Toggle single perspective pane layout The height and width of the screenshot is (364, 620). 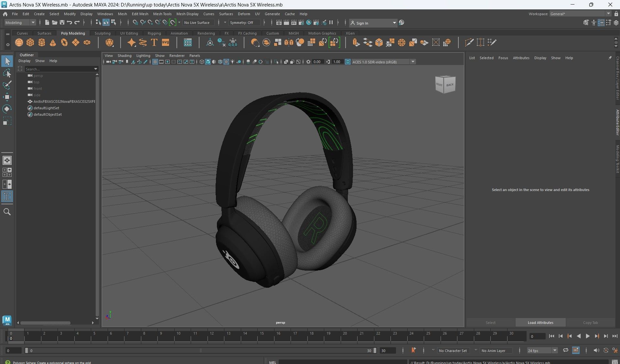point(7,160)
